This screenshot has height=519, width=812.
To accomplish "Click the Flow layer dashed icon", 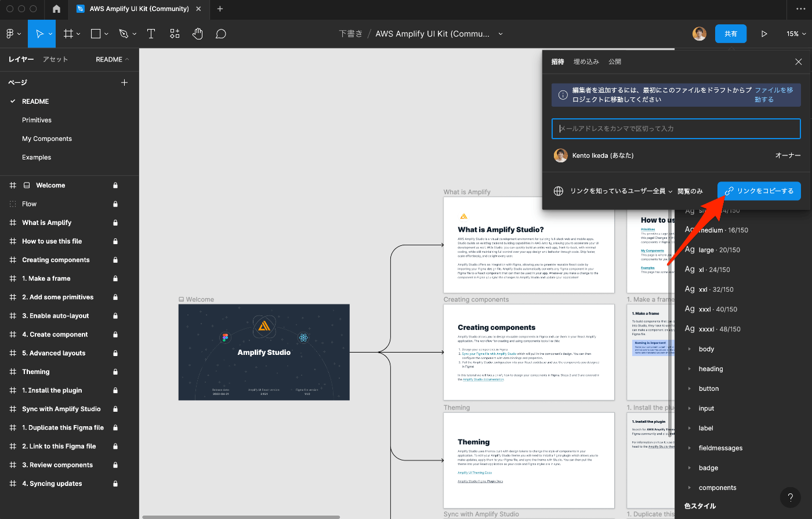I will (x=13, y=204).
